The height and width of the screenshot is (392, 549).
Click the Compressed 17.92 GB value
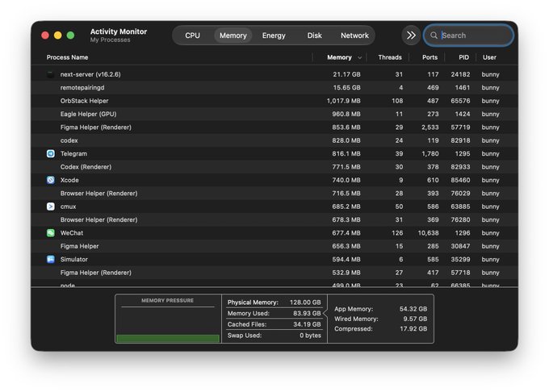click(x=413, y=329)
